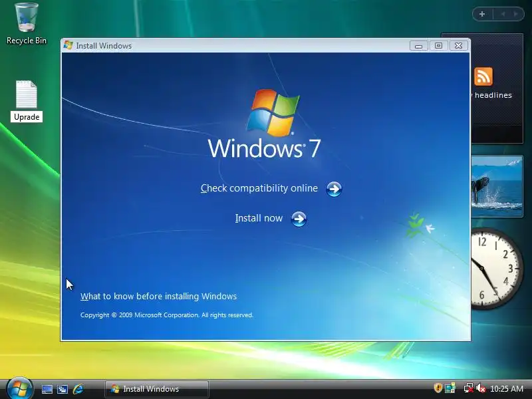Open the Check compatibility online link
This screenshot has height=399, width=532.
pyautogui.click(x=259, y=188)
